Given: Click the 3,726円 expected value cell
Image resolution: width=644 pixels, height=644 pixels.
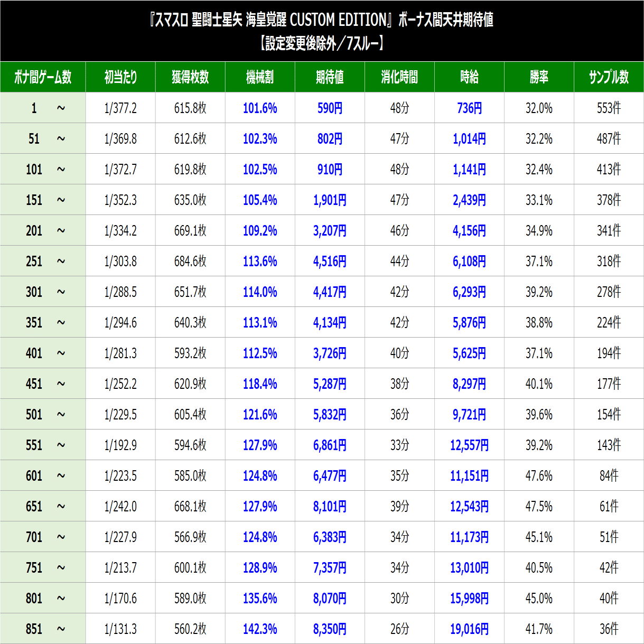Looking at the screenshot, I should pos(330,353).
